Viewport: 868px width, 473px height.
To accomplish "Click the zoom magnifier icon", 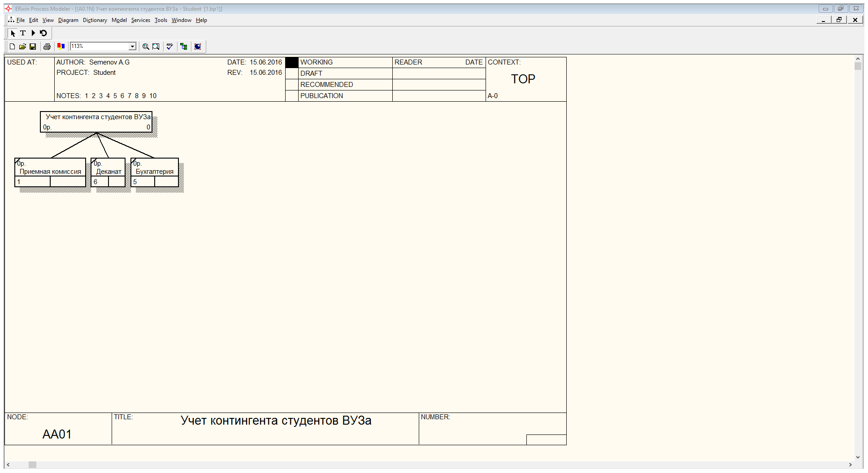I will 146,47.
